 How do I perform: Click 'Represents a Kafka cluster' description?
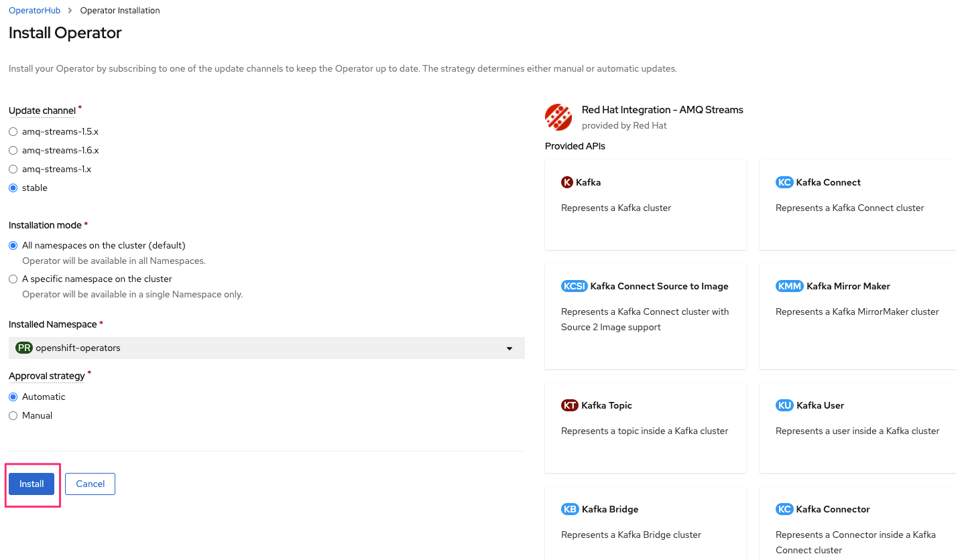pyautogui.click(x=616, y=208)
